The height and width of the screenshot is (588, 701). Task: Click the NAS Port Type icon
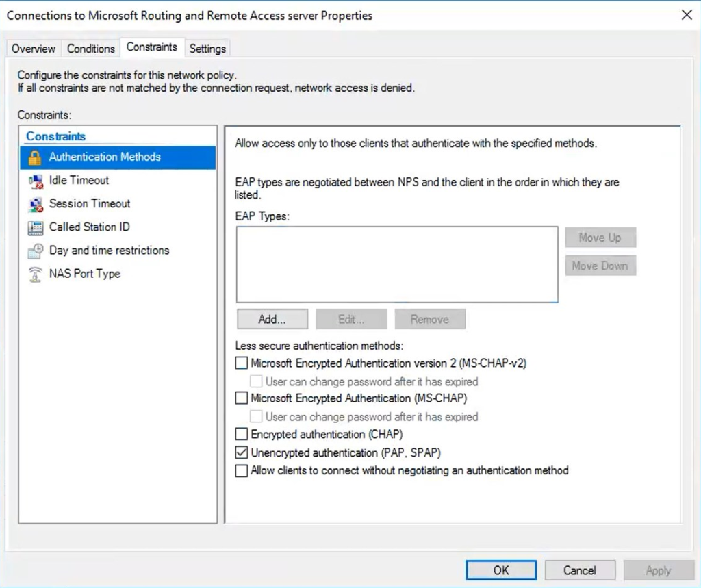[x=36, y=274]
